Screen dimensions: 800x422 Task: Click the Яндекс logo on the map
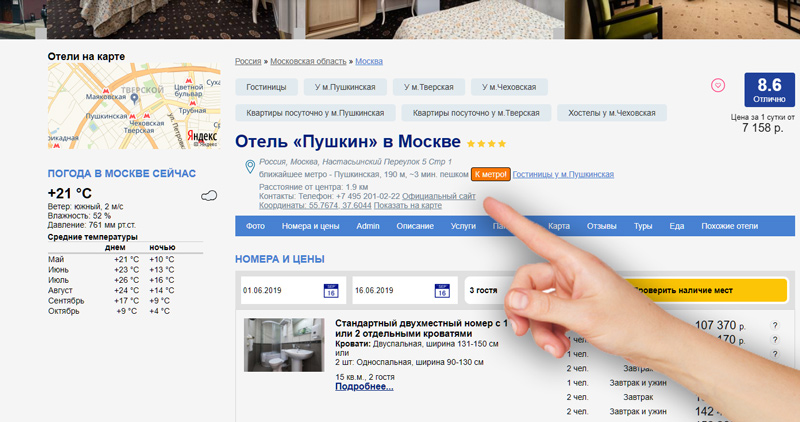point(203,135)
